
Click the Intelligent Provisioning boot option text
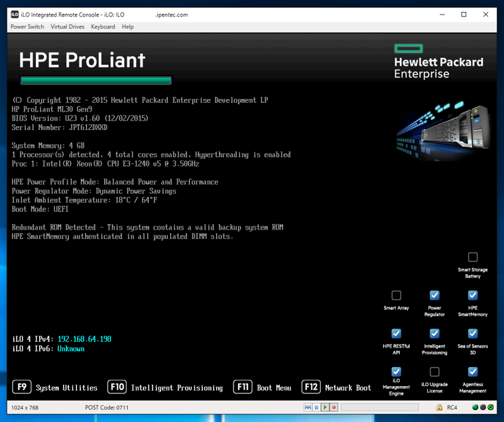[177, 388]
